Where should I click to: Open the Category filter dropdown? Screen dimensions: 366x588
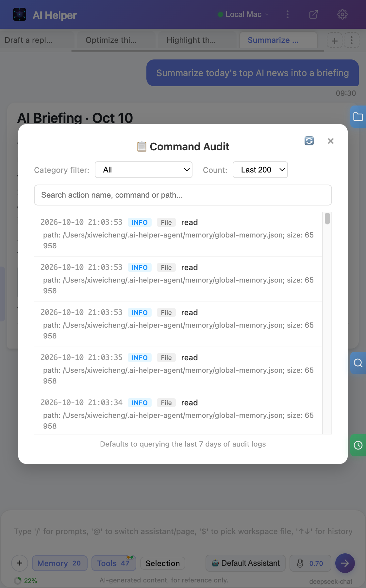click(x=143, y=170)
